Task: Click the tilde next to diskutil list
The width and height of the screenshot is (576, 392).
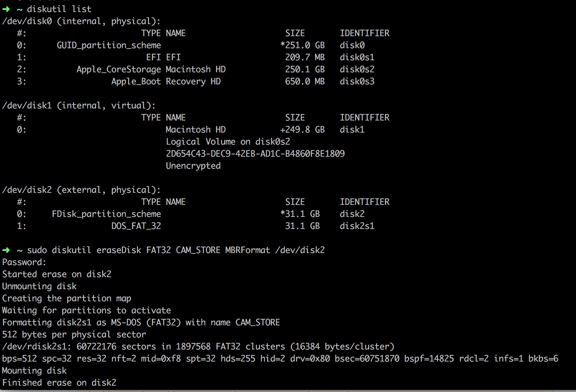Action: [20, 10]
